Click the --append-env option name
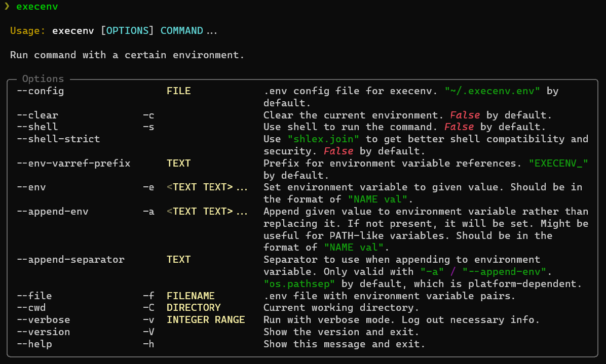606x364 pixels. (53, 212)
